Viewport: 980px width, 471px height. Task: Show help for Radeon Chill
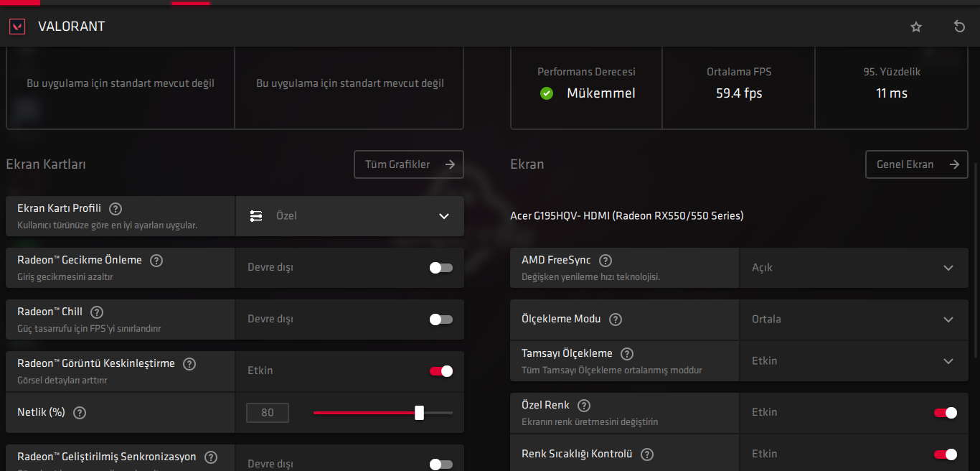click(97, 312)
